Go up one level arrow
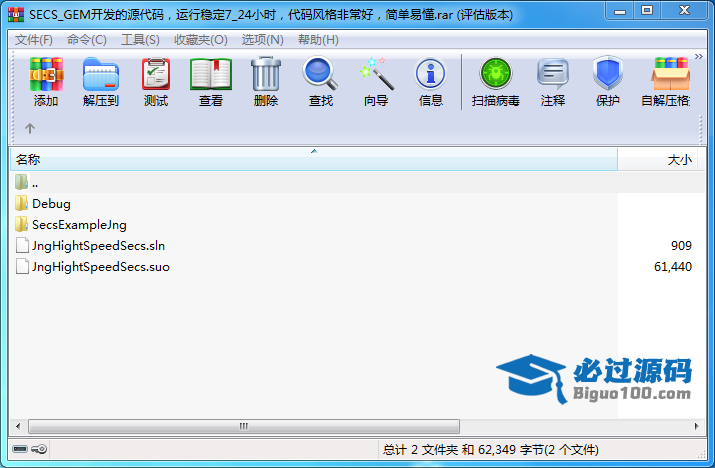 (x=30, y=128)
